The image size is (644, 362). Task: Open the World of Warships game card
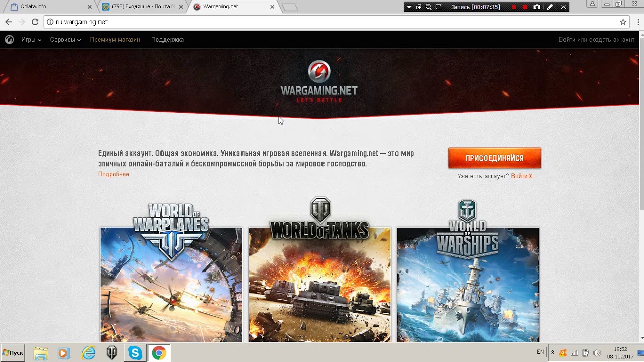468,270
